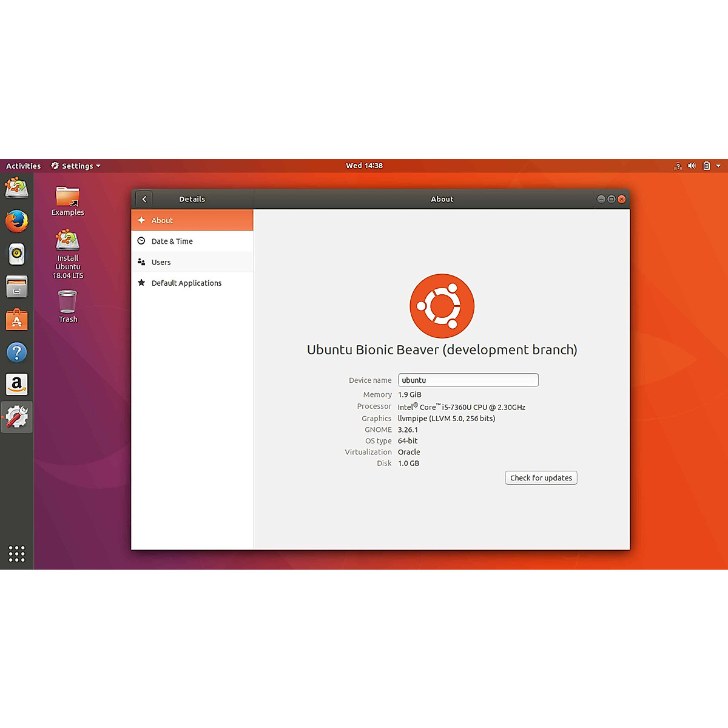Click the volume icon in top bar
This screenshot has width=728, height=728.
tap(692, 166)
